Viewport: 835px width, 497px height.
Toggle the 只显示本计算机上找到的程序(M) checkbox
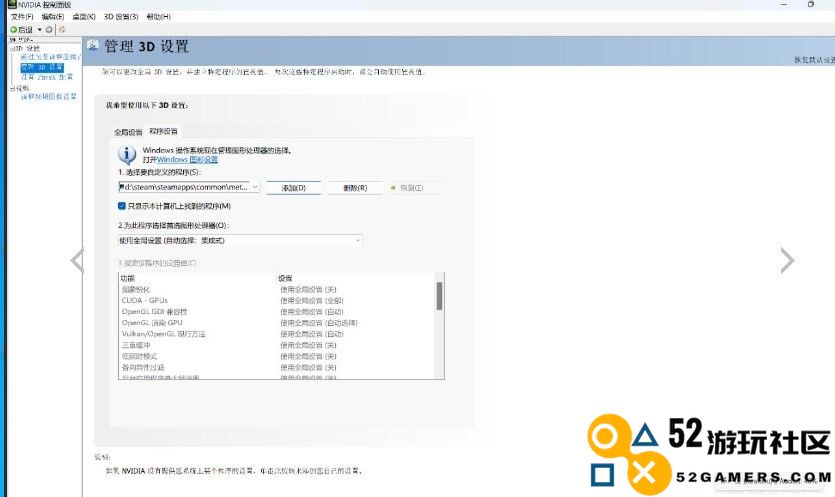point(121,206)
